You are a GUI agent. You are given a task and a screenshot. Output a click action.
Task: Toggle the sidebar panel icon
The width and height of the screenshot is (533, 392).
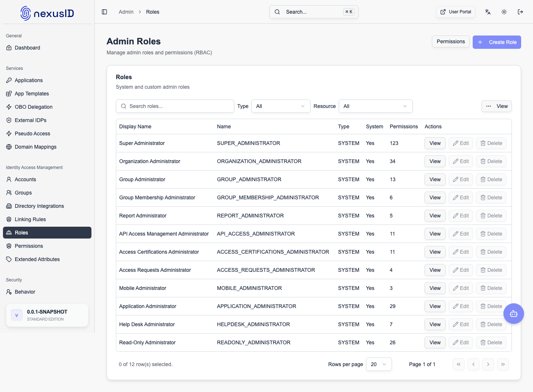(x=104, y=12)
